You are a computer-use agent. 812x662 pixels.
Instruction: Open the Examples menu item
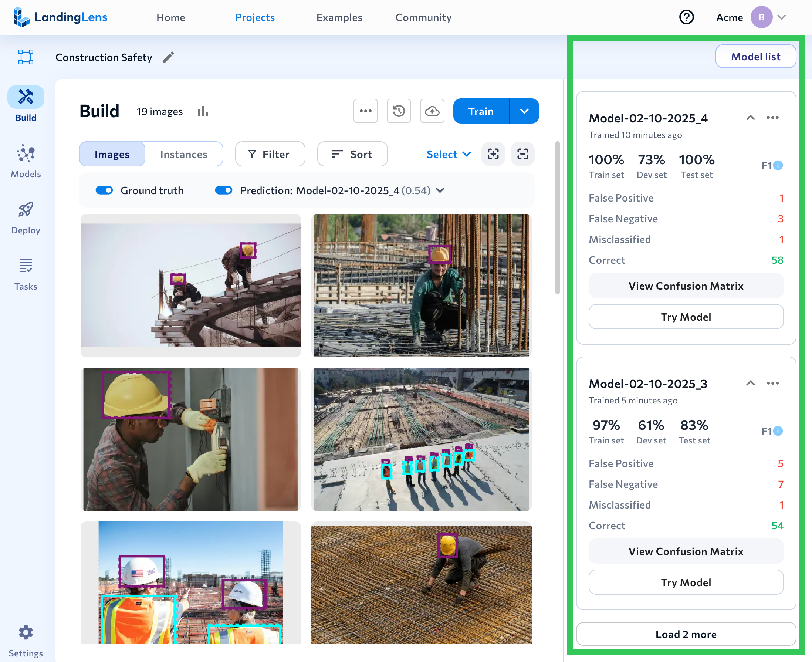click(339, 17)
